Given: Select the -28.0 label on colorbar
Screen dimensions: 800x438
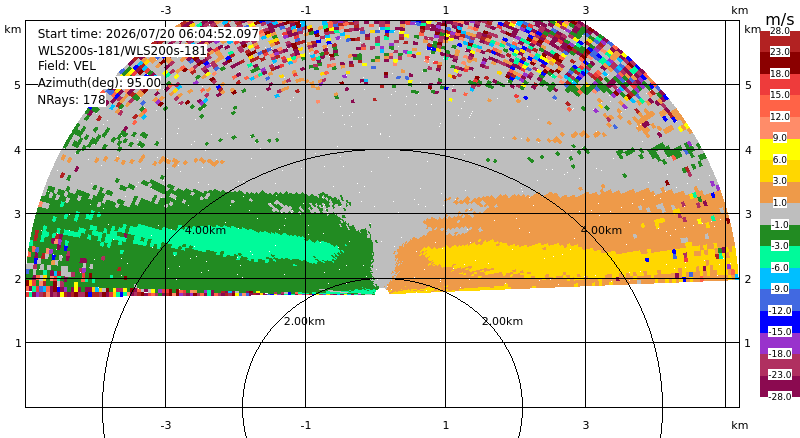Looking at the screenshot, I should pos(780,396).
